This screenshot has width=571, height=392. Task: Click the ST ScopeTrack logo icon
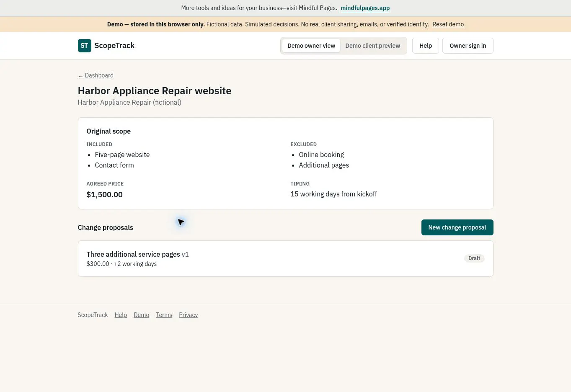pyautogui.click(x=84, y=46)
